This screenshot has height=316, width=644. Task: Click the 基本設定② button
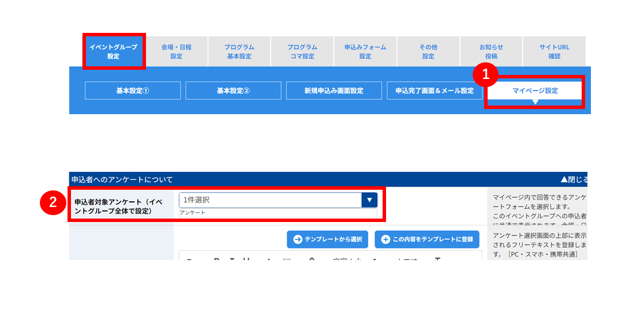233,91
